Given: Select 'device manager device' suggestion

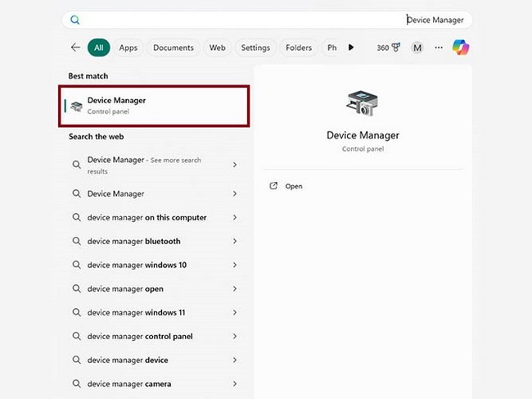Looking at the screenshot, I should click(154, 360).
